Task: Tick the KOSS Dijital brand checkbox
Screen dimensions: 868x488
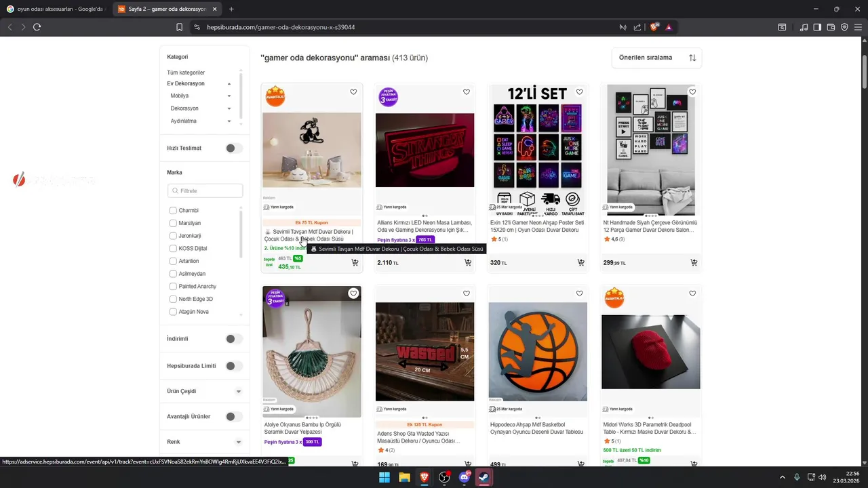Action: [173, 249]
